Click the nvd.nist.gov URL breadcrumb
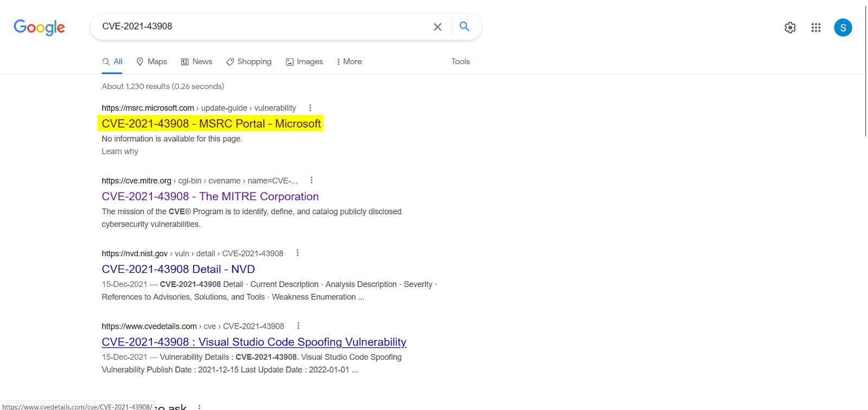868x410 pixels. pyautogui.click(x=192, y=253)
